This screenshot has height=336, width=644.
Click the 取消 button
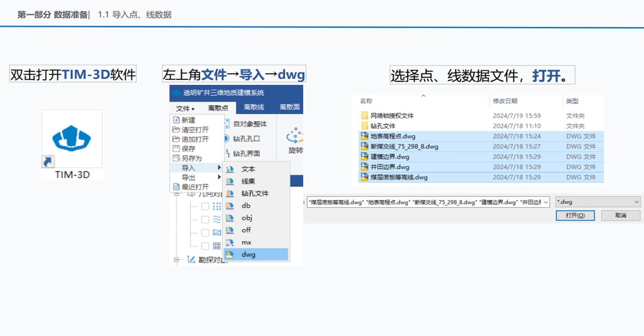pos(620,216)
